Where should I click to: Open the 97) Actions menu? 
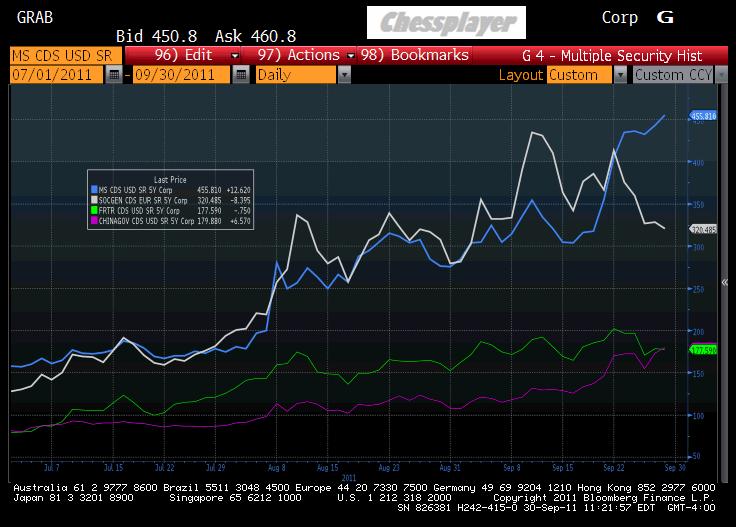pyautogui.click(x=299, y=56)
